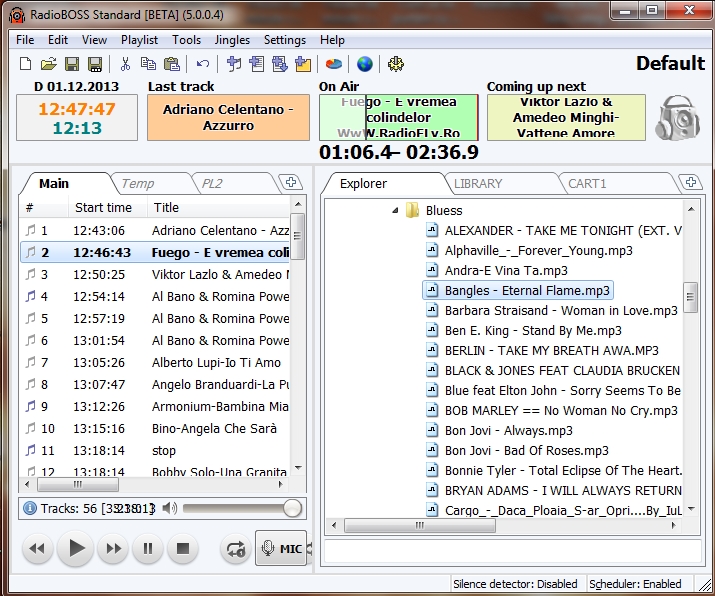
Task: Toggle the repeat playlist mode button
Action: (235, 548)
